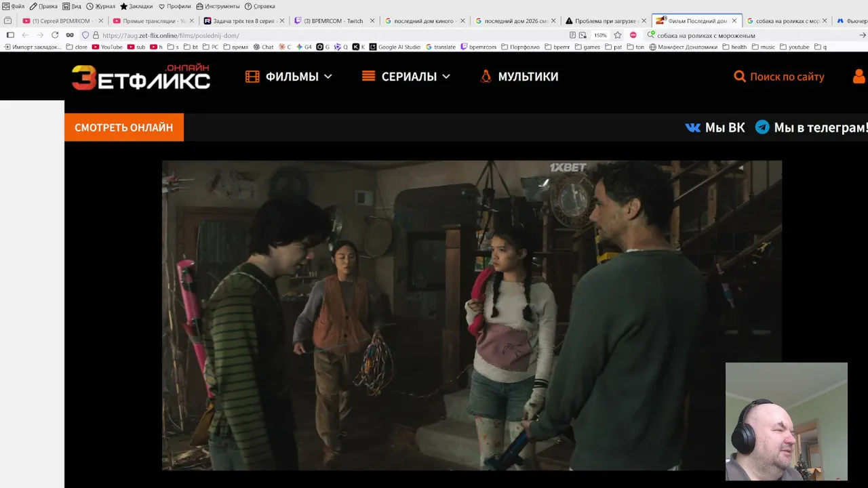Click Поиск по сайту search button

click(779, 77)
